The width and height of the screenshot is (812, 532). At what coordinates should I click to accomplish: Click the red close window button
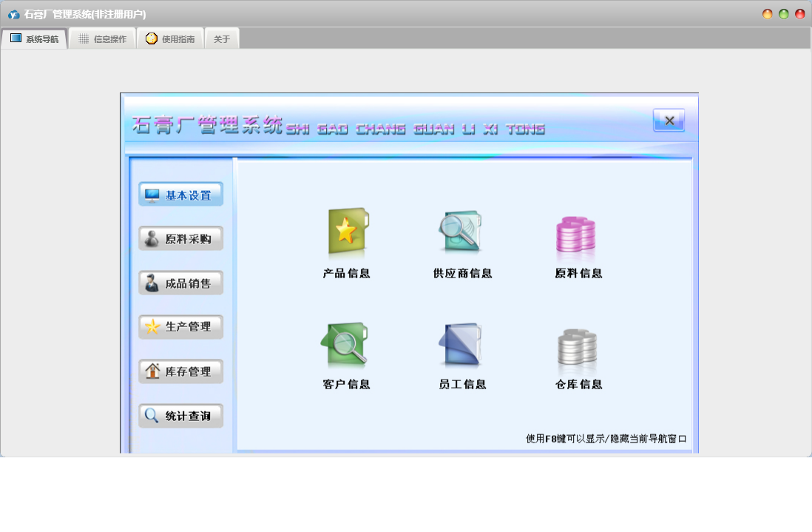pyautogui.click(x=800, y=14)
